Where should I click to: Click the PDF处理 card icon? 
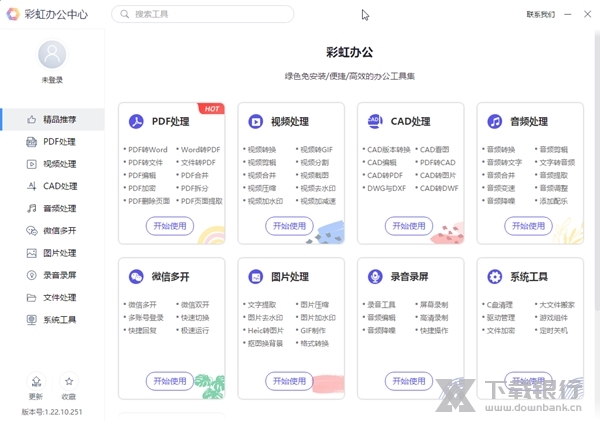[x=136, y=121]
